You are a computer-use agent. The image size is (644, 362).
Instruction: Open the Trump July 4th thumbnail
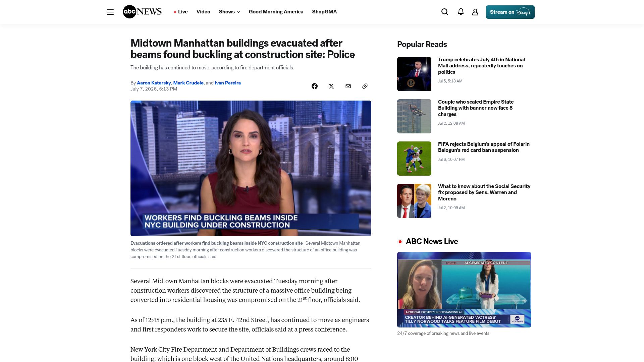pos(414,74)
